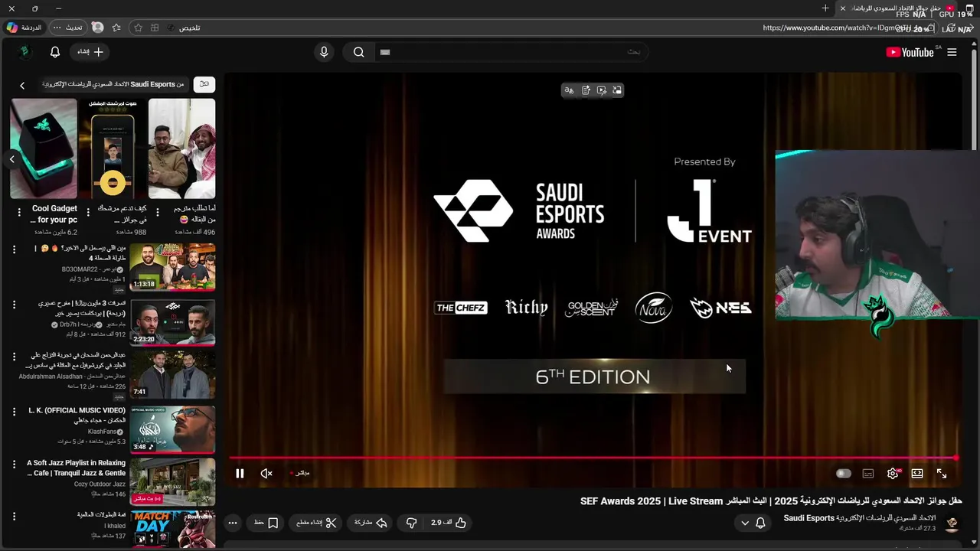This screenshot has height=551, width=980.
Task: Open YouTube hamburger guide menu
Action: pos(952,52)
